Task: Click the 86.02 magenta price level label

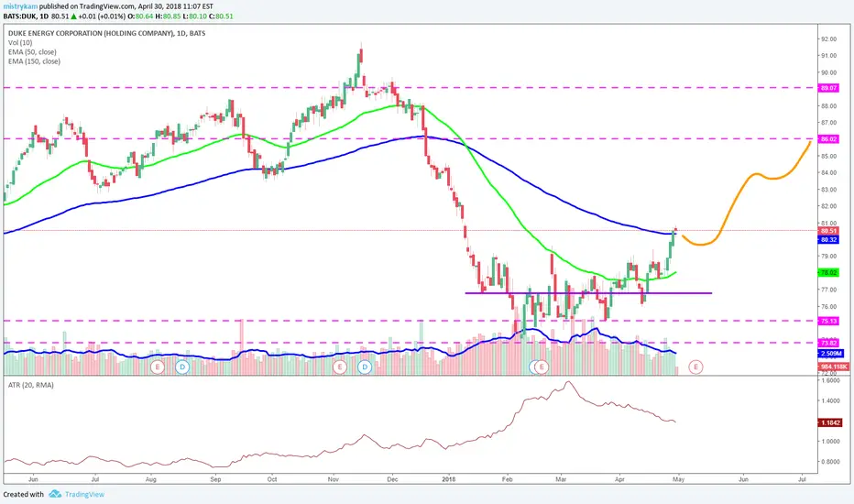Action: tap(829, 139)
